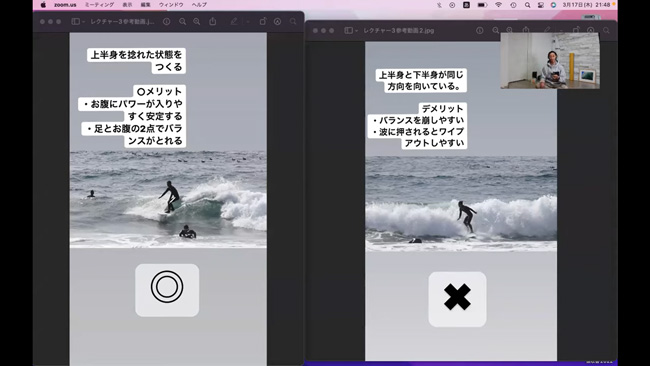The width and height of the screenshot is (650, 366).
Task: Click the date and time 3月17日(木) 21:48
Action: pyautogui.click(x=586, y=5)
